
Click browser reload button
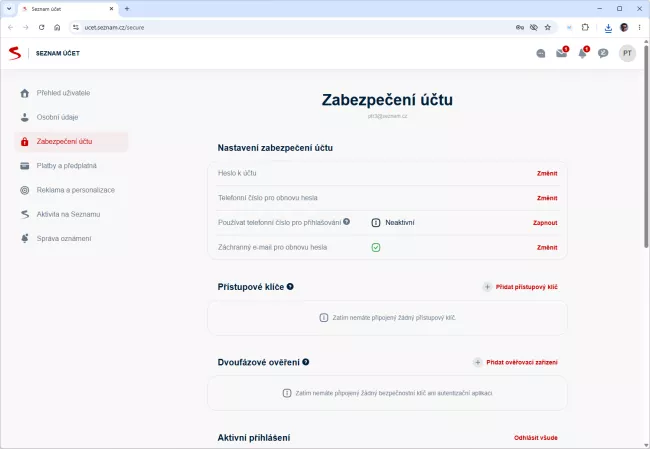click(41, 27)
